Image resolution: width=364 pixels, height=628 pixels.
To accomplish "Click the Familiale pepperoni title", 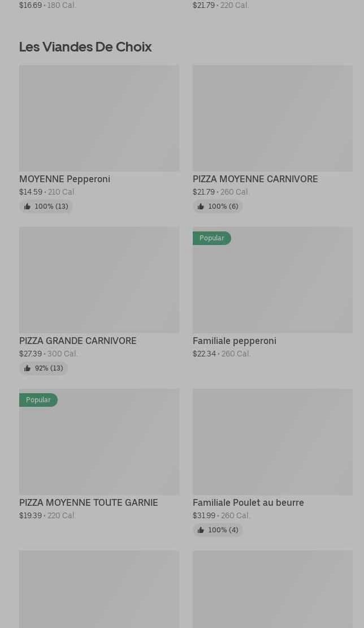I will (234, 341).
